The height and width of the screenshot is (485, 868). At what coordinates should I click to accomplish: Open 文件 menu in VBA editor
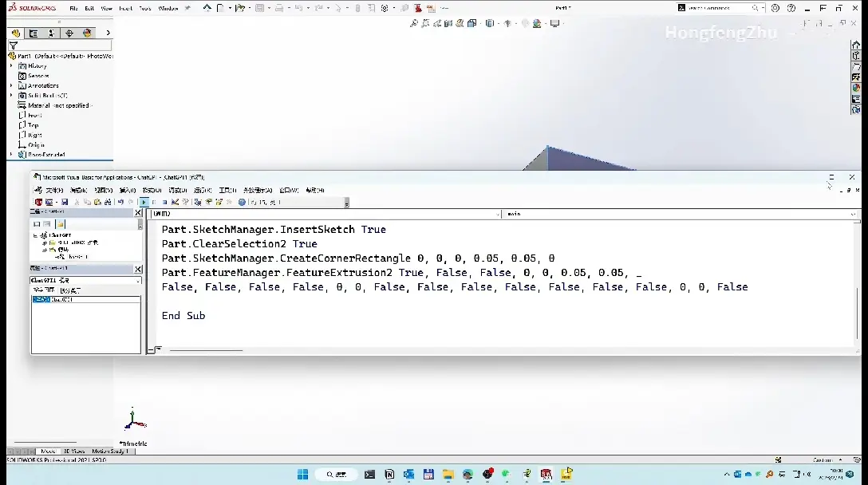[x=54, y=190]
